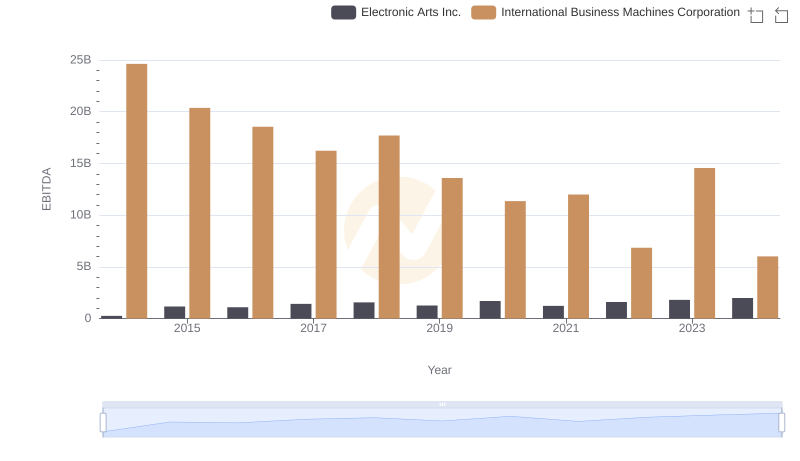
Task: Click the 25B y-axis label
Action: (81, 60)
